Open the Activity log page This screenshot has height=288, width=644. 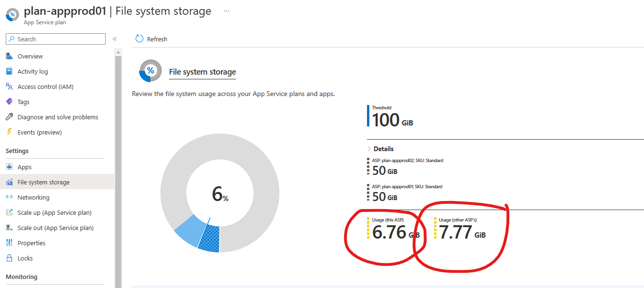pos(33,71)
